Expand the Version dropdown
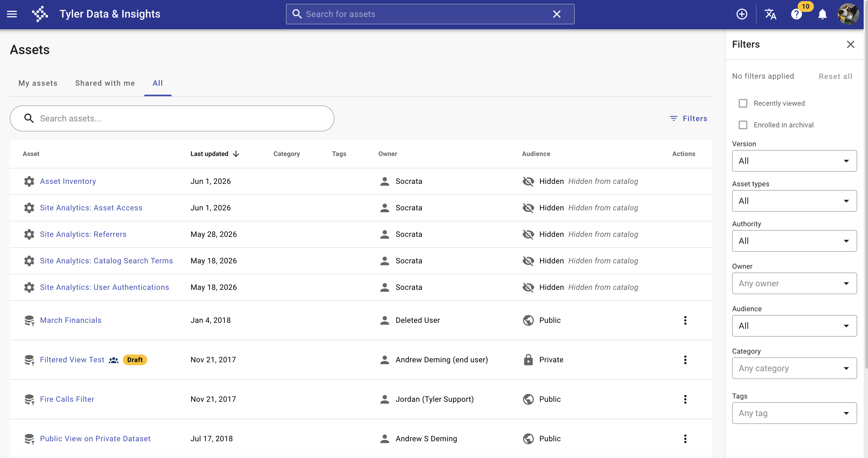The image size is (868, 458). coord(794,161)
